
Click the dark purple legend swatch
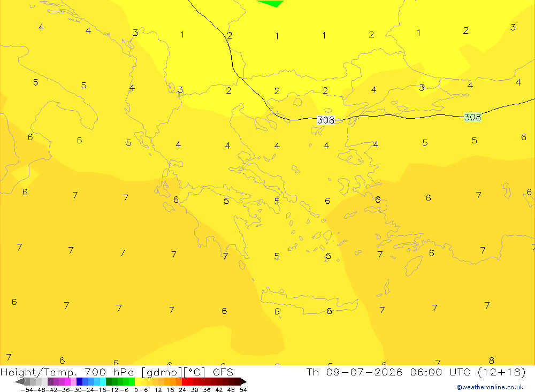[50, 382]
